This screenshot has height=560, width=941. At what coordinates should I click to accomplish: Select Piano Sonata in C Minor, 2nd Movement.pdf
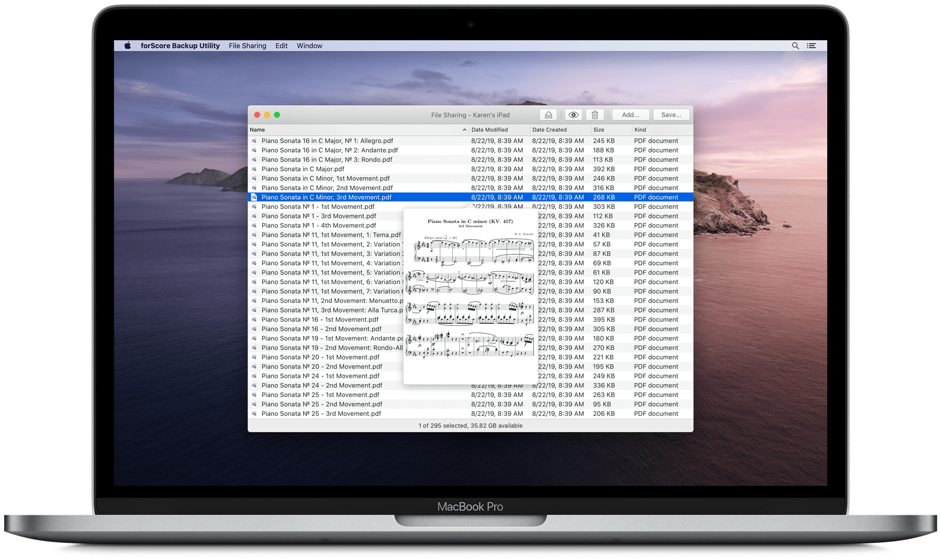pyautogui.click(x=470, y=188)
